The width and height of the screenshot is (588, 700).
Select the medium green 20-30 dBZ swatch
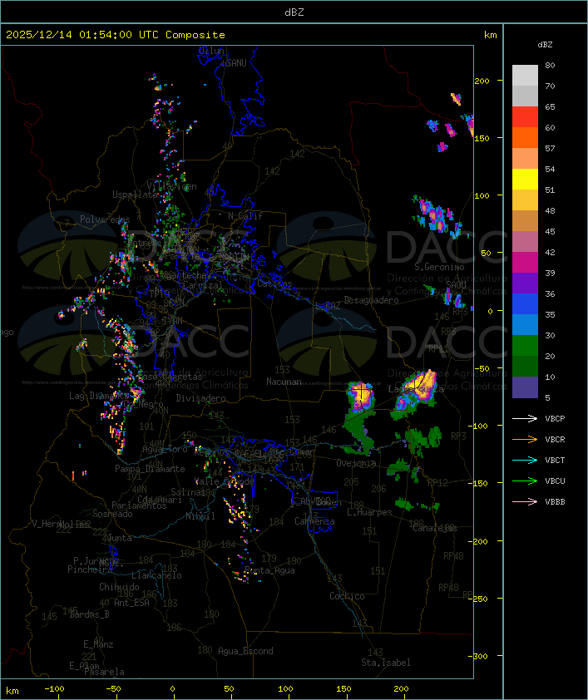pos(525,345)
